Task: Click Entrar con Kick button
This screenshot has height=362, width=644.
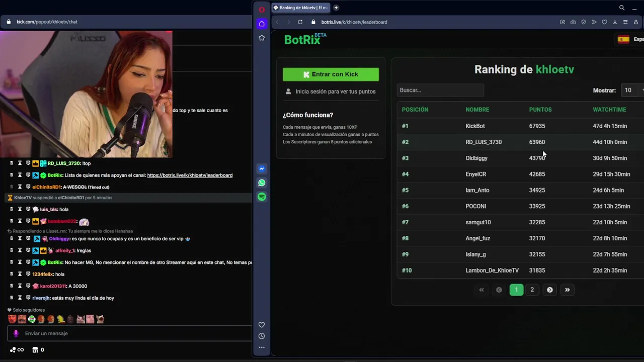Action: click(x=331, y=74)
